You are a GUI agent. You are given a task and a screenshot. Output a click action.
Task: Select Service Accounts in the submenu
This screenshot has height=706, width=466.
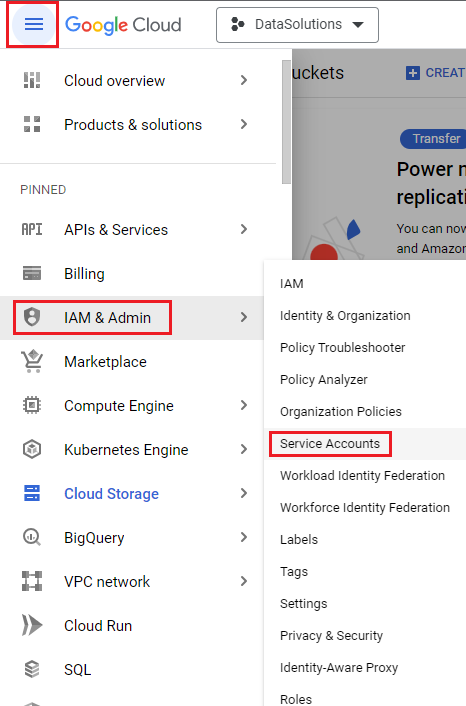click(x=330, y=444)
